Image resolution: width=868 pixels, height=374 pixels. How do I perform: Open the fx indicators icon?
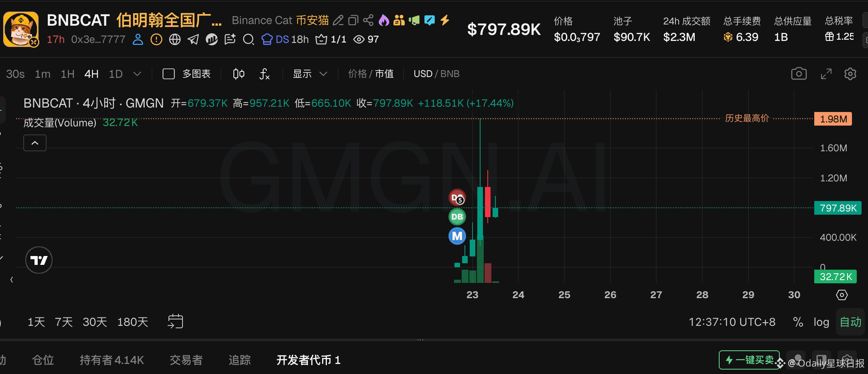point(264,74)
